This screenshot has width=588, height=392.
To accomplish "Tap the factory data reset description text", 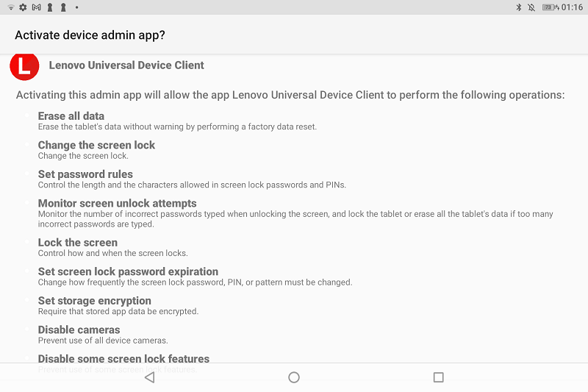I will point(177,126).
